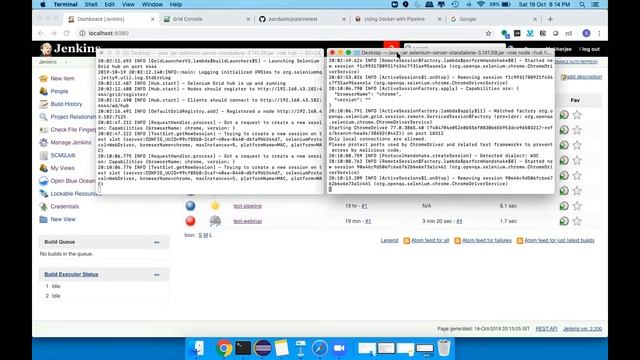Click the Manage Jenkins gear icon
The image size is (640, 360).
44,142
